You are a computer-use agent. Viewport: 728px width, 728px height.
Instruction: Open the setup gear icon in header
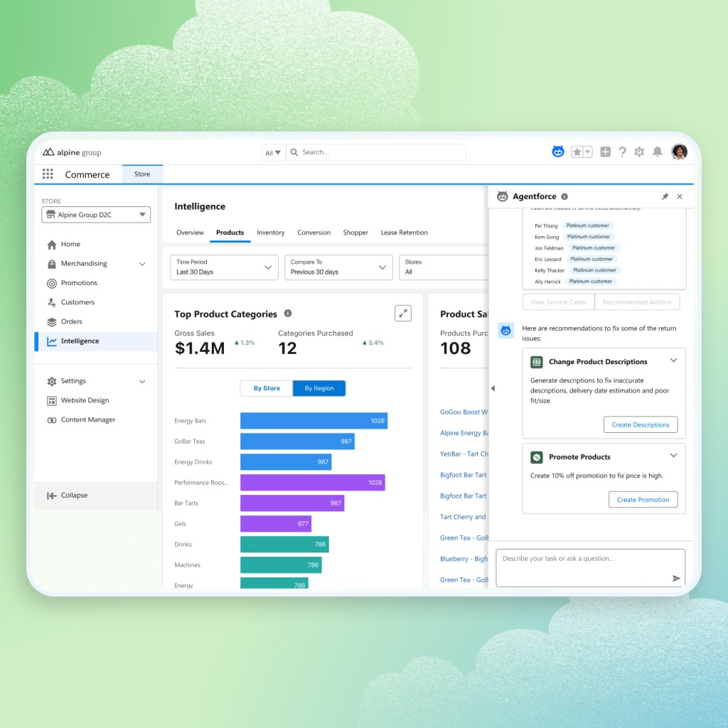pyautogui.click(x=639, y=152)
